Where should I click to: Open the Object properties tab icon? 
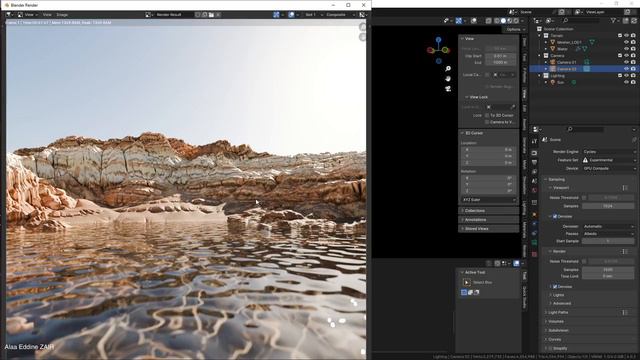[534, 215]
